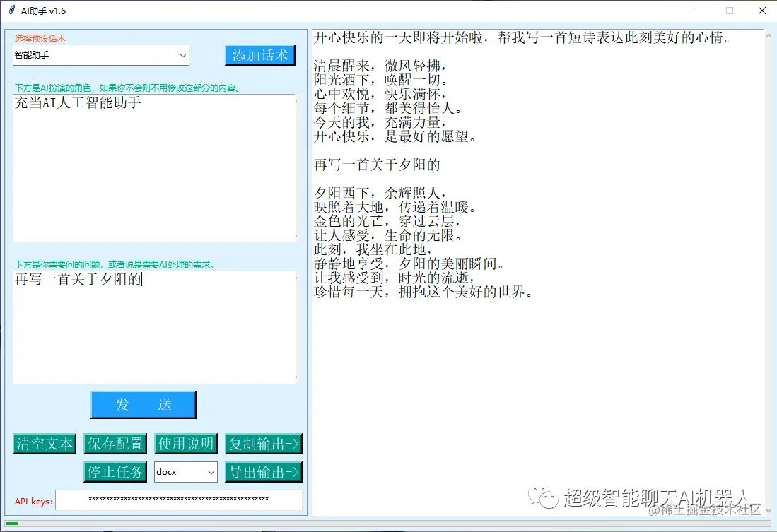Click 停止任务 to stop the task
Screen dimensions: 777x532
point(115,471)
